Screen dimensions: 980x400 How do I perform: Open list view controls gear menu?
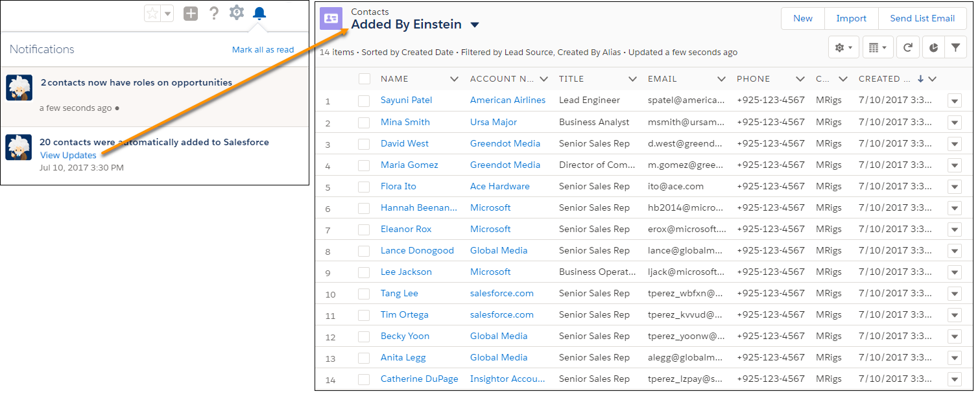844,47
